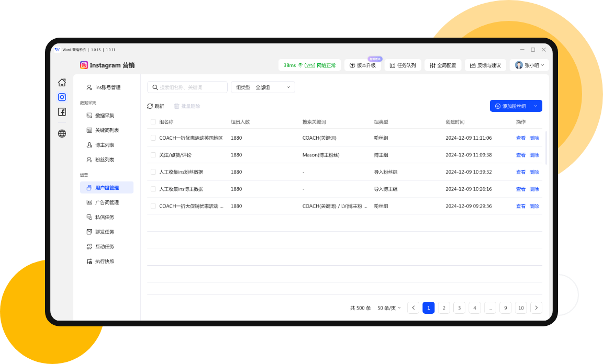Open the 张小明 user account menu
This screenshot has height=364, width=603.
[529, 65]
